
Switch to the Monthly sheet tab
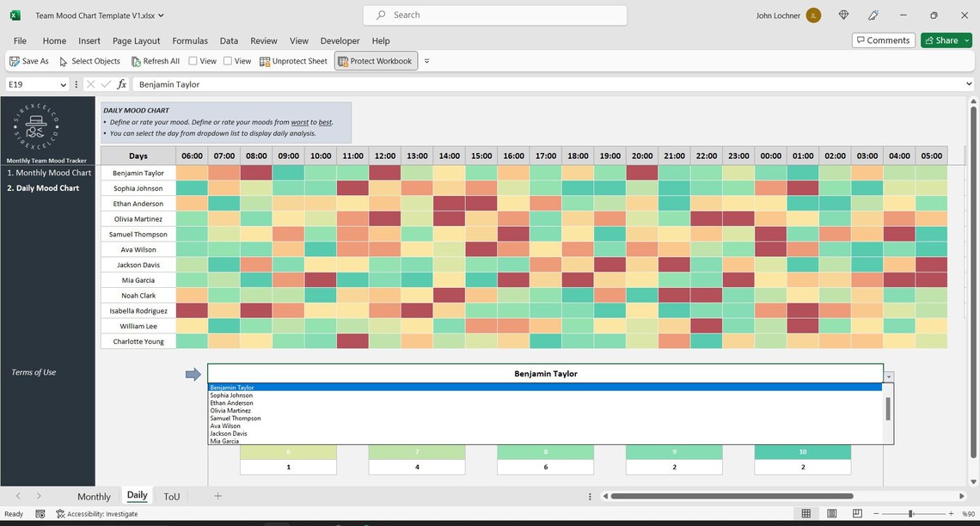(x=93, y=496)
